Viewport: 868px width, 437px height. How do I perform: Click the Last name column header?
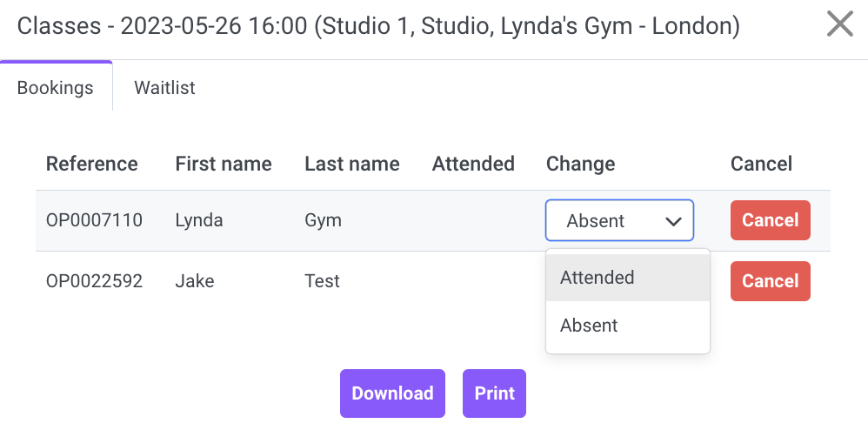352,164
